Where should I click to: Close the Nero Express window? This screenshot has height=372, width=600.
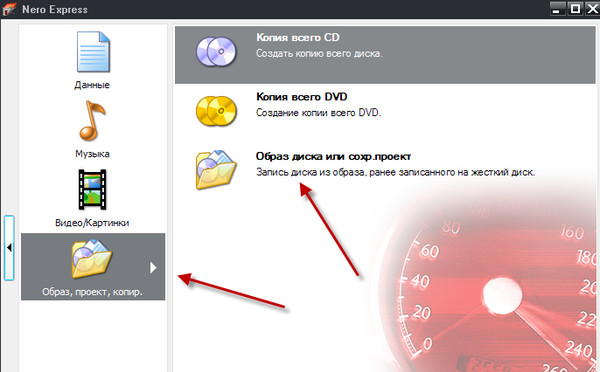tap(592, 8)
